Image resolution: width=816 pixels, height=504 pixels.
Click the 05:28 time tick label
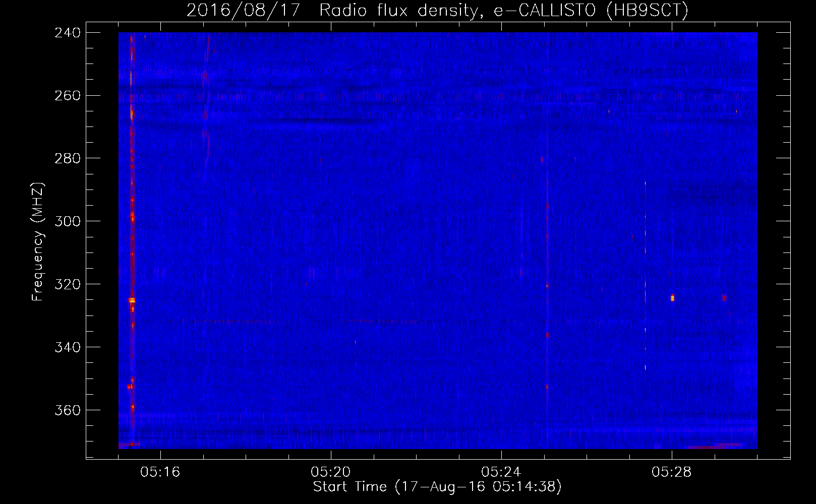point(672,472)
